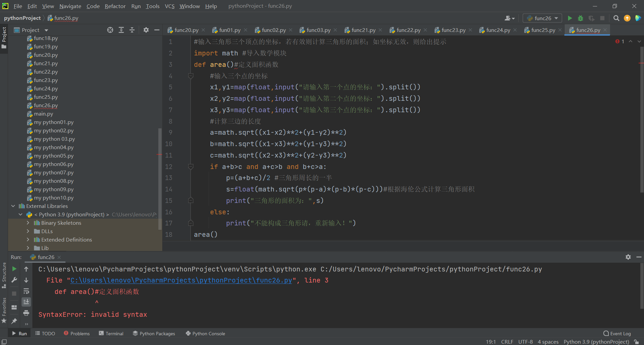Click the Run panel layout icon
Screen dimensions: 644x345
(14, 307)
